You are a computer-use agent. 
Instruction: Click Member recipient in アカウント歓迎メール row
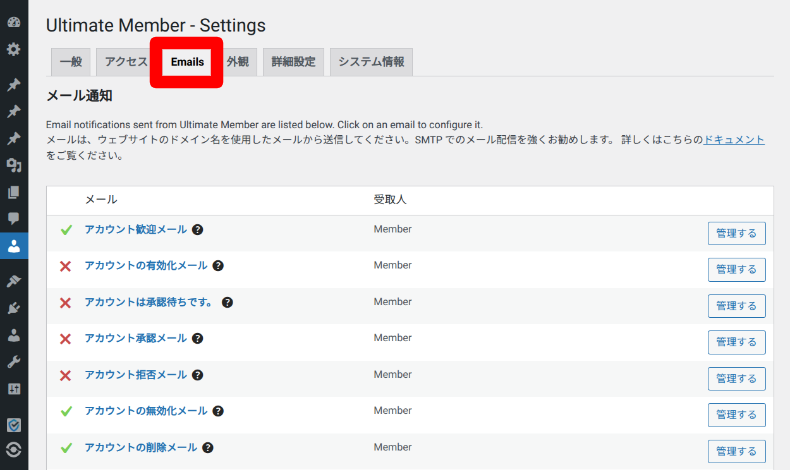392,229
